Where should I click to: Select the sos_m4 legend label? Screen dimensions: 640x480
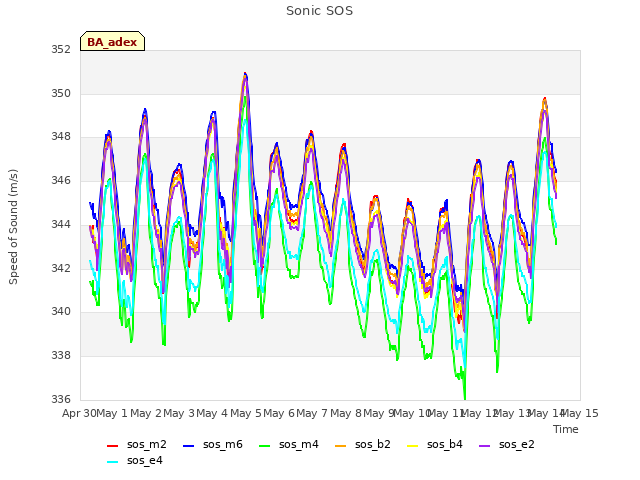coord(299,444)
